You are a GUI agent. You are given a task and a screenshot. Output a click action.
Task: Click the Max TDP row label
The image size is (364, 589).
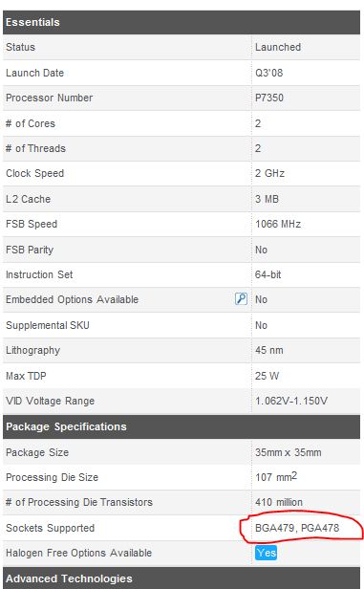click(x=26, y=376)
